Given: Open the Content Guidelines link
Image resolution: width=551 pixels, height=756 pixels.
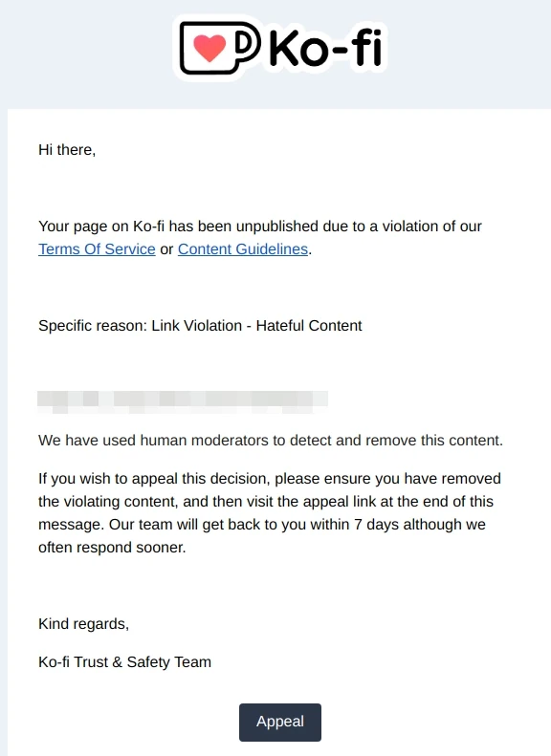Looking at the screenshot, I should [x=243, y=249].
